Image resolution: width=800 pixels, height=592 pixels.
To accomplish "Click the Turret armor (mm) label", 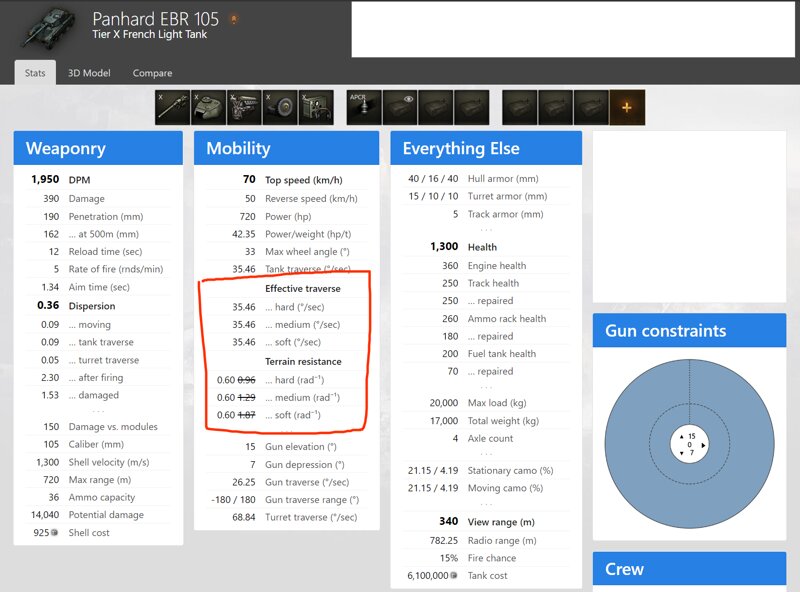I will tap(507, 196).
